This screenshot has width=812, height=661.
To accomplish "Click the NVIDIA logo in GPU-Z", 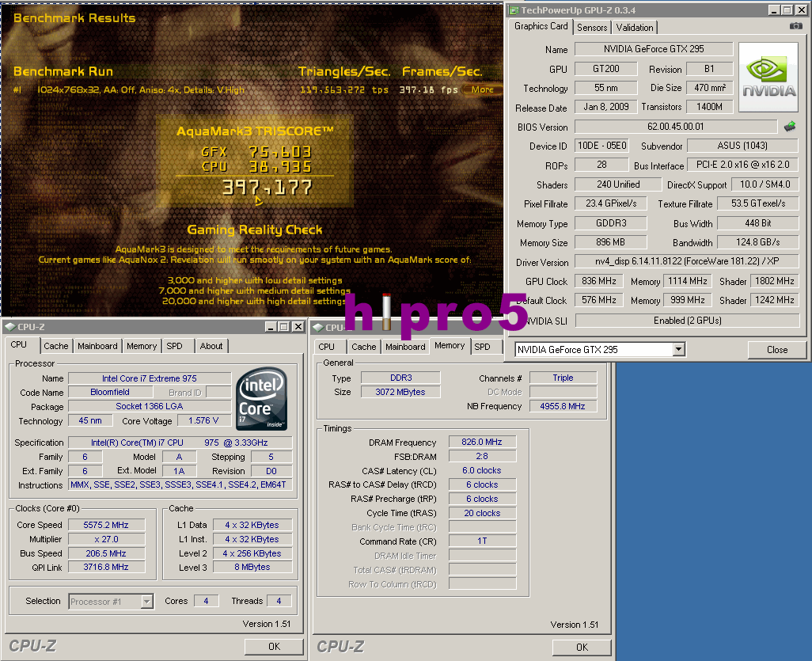I will (x=768, y=78).
